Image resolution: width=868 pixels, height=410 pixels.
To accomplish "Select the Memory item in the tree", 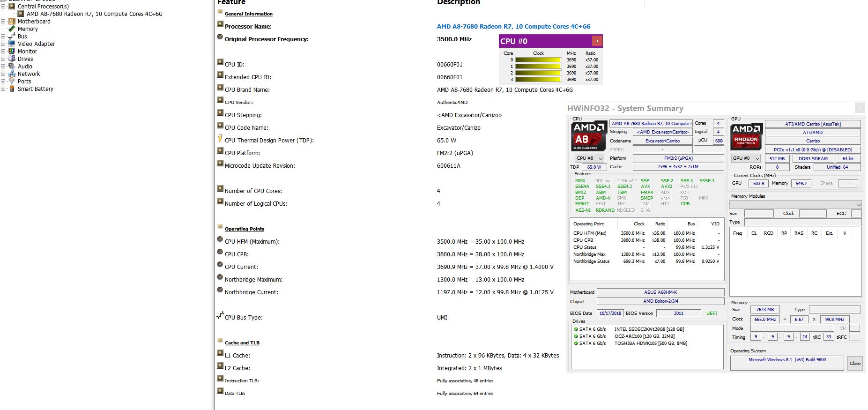I will click(28, 29).
